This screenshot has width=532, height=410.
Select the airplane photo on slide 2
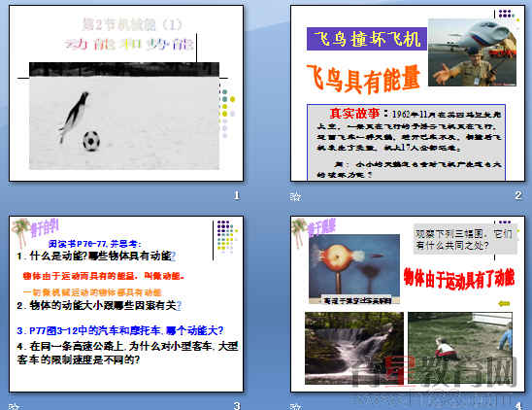click(472, 52)
